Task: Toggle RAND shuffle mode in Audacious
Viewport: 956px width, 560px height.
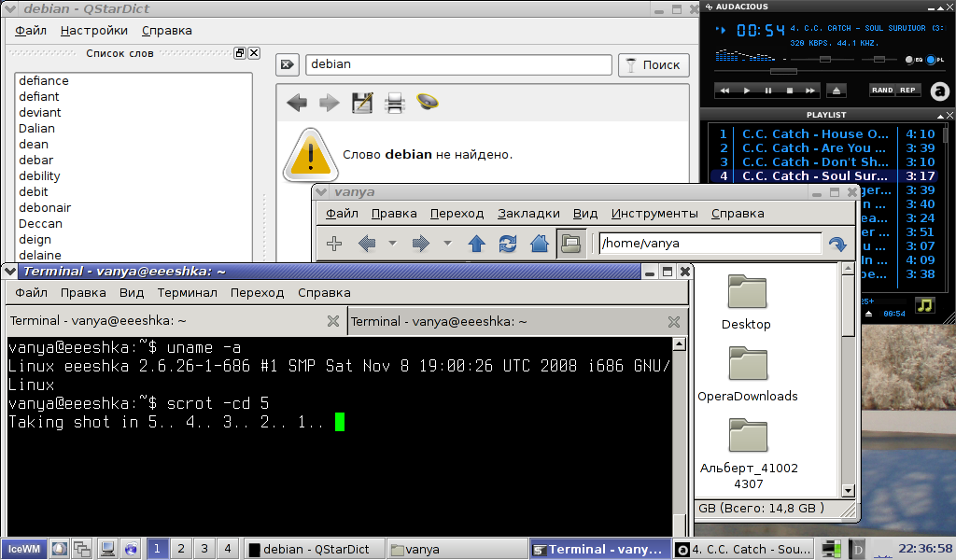Action: (882, 91)
